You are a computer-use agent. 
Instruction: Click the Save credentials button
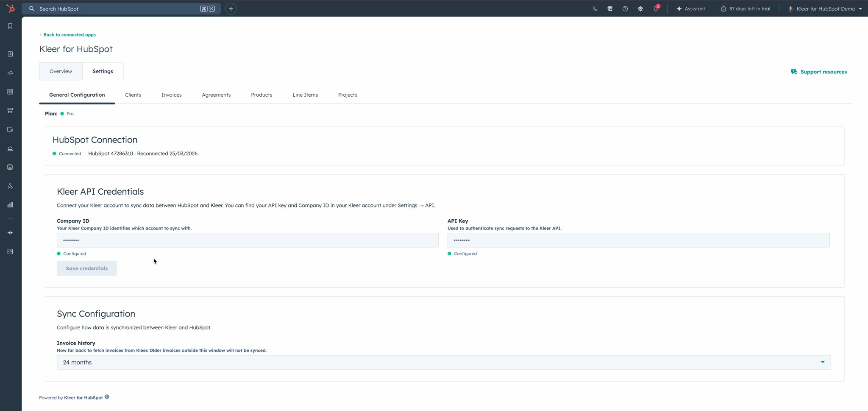pos(87,268)
